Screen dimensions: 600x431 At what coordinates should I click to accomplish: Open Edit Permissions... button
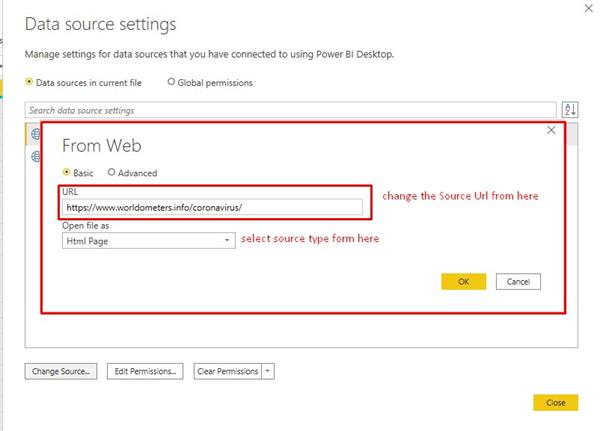pos(145,371)
